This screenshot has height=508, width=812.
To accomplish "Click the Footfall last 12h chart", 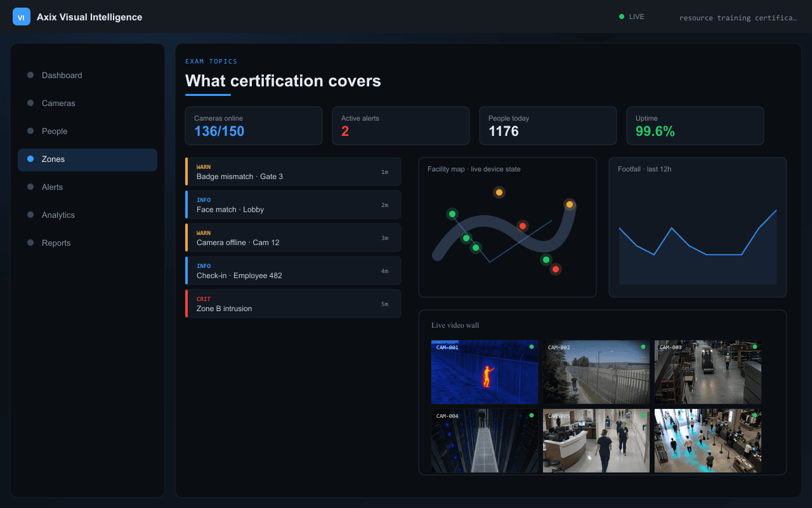I will tap(698, 227).
